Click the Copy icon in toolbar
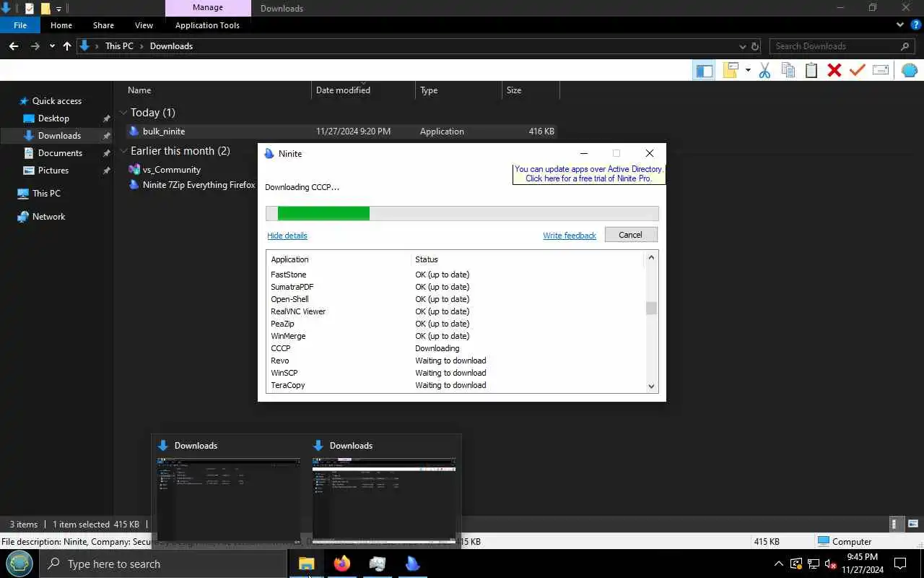Screen dimensions: 924x578 pos(788,70)
